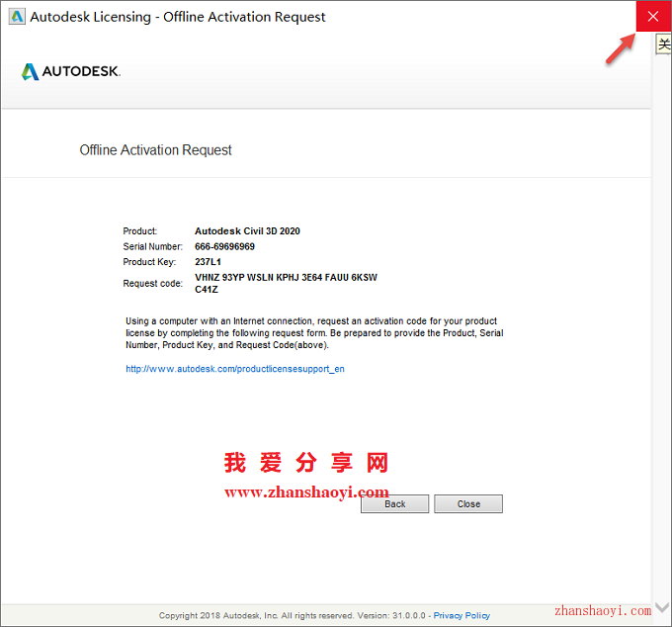Click the scroll down arrow at the bottom right
This screenshot has height=627, width=672.
coord(662,607)
